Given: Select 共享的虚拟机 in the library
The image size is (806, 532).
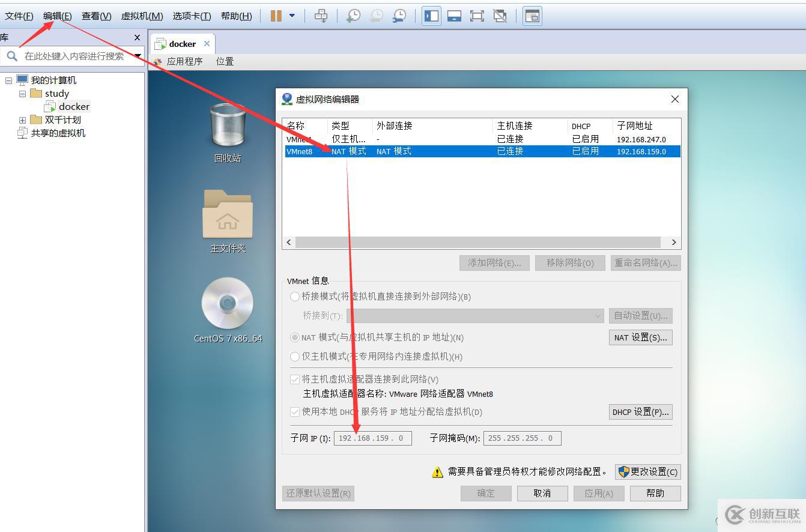Looking at the screenshot, I should point(52,133).
